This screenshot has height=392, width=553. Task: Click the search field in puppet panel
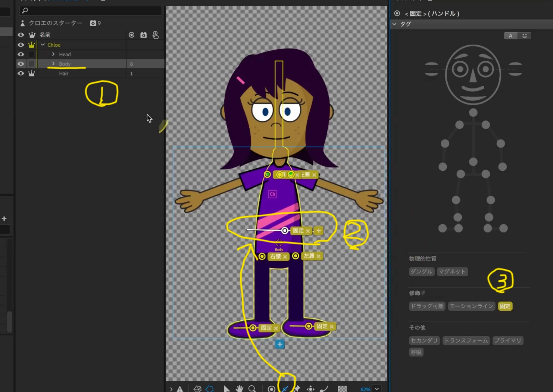[x=90, y=11]
